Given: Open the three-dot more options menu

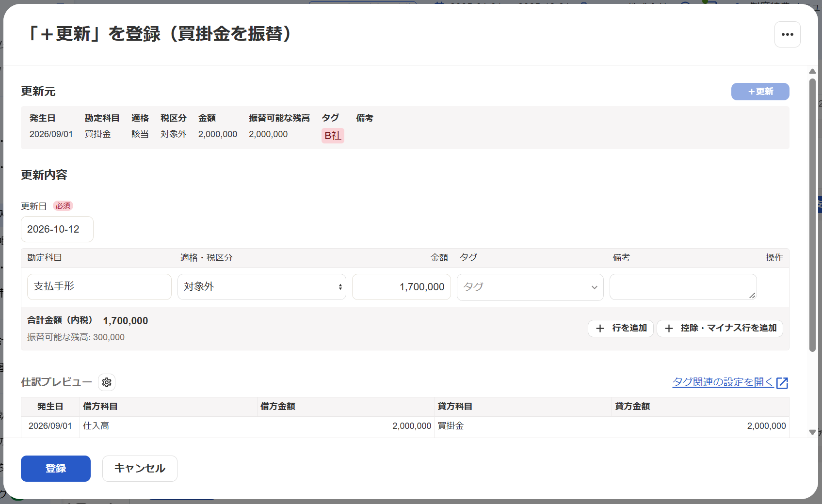Looking at the screenshot, I should tap(787, 34).
